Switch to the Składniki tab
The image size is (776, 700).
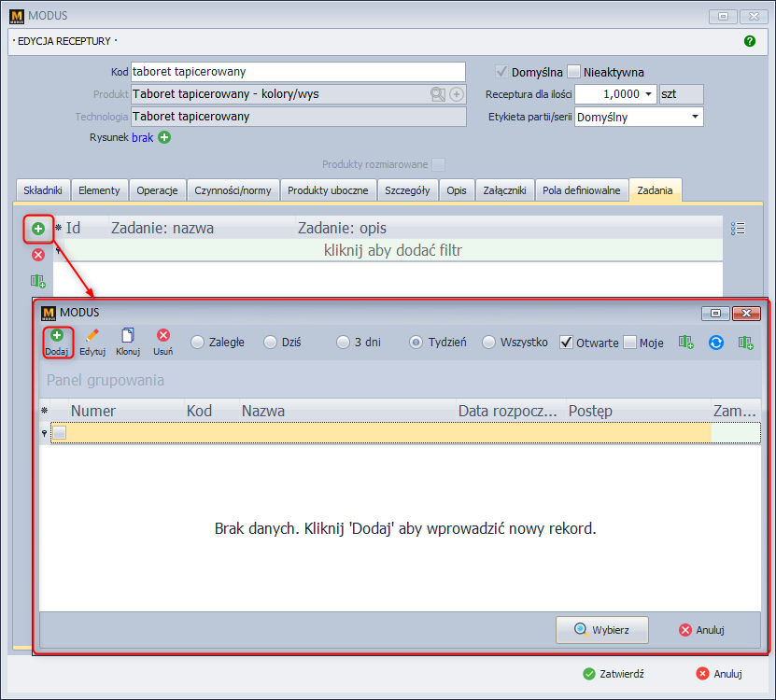pos(42,190)
